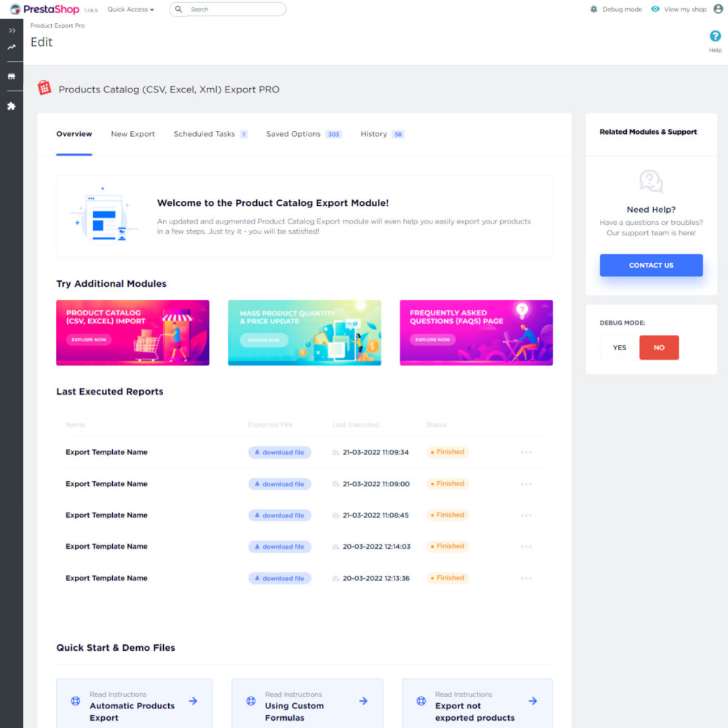Image resolution: width=728 pixels, height=728 pixels.
Task: Switch to the New Export tab
Action: (x=132, y=134)
